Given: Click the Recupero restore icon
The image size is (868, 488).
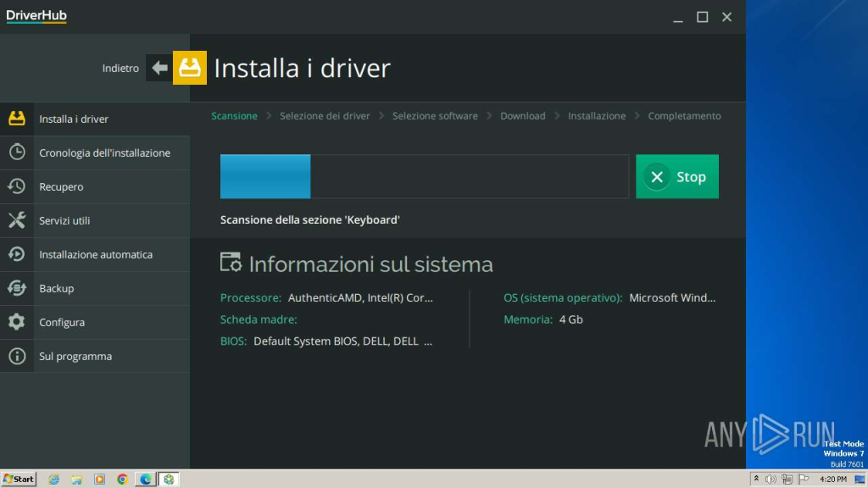Looking at the screenshot, I should click(17, 186).
